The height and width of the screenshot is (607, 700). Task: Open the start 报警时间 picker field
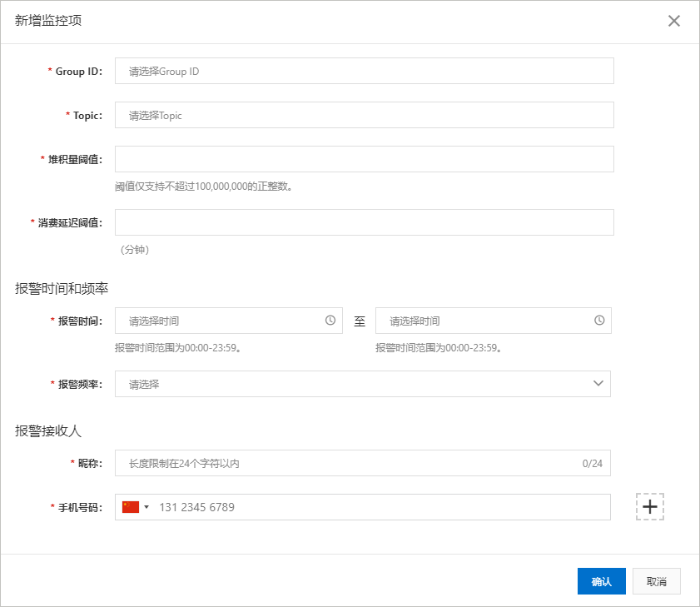click(229, 321)
